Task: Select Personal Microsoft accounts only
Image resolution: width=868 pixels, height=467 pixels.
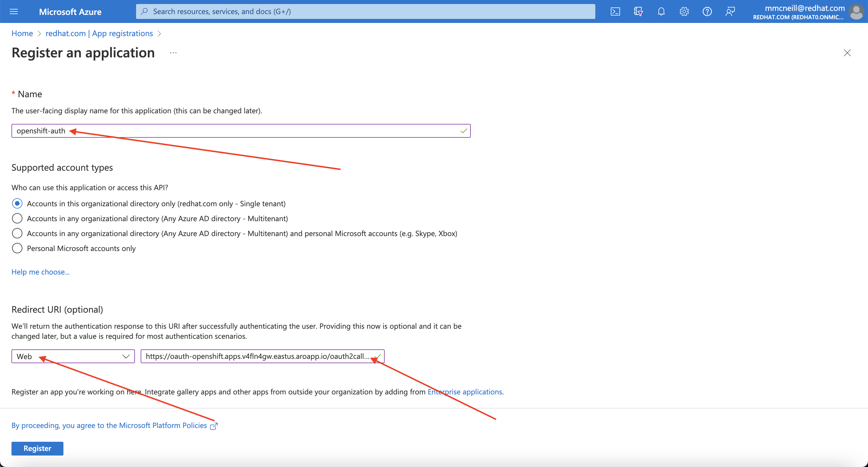Action: pos(17,248)
